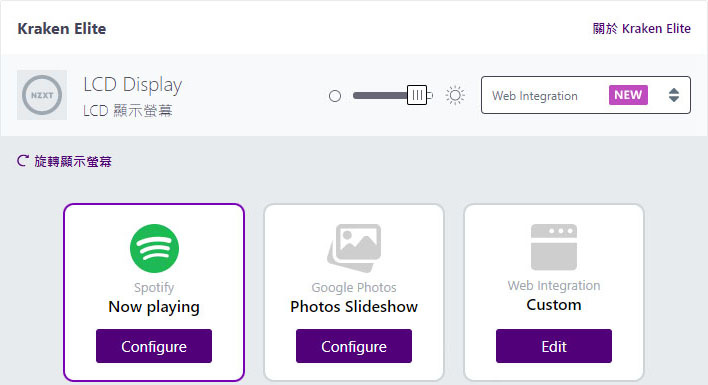Click the Kraken Elite title
The image size is (708, 385).
[x=62, y=28]
